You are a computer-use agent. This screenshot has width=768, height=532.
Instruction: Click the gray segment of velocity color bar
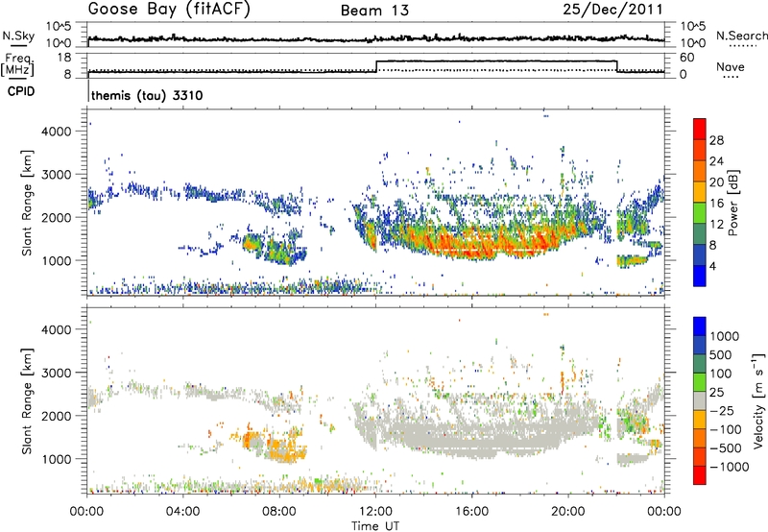(x=700, y=401)
